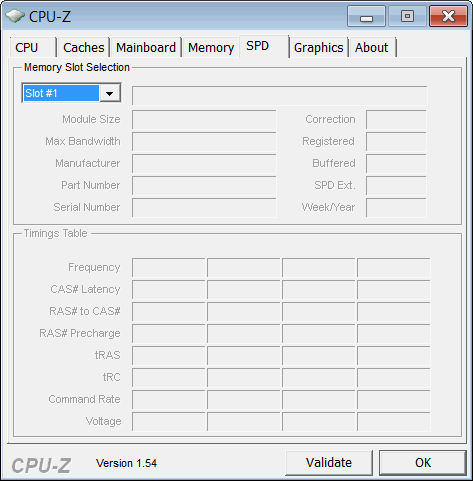Select the SPD tab
This screenshot has height=481, width=473.
click(x=264, y=46)
